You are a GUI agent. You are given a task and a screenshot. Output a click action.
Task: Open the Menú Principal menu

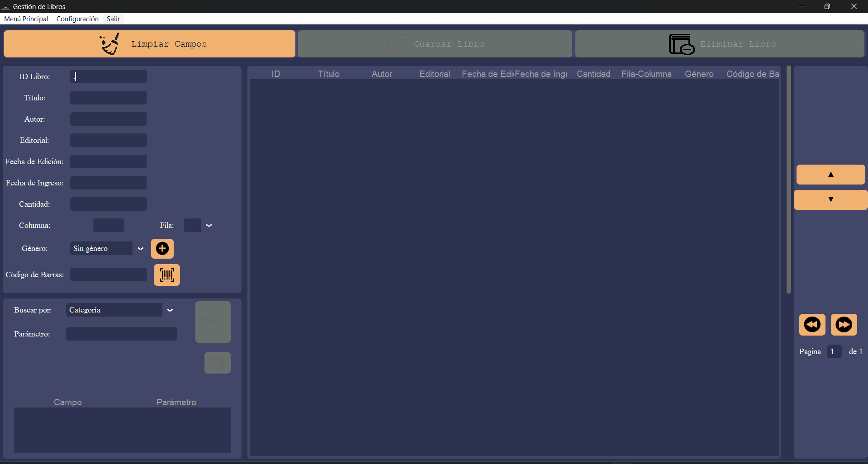click(26, 19)
